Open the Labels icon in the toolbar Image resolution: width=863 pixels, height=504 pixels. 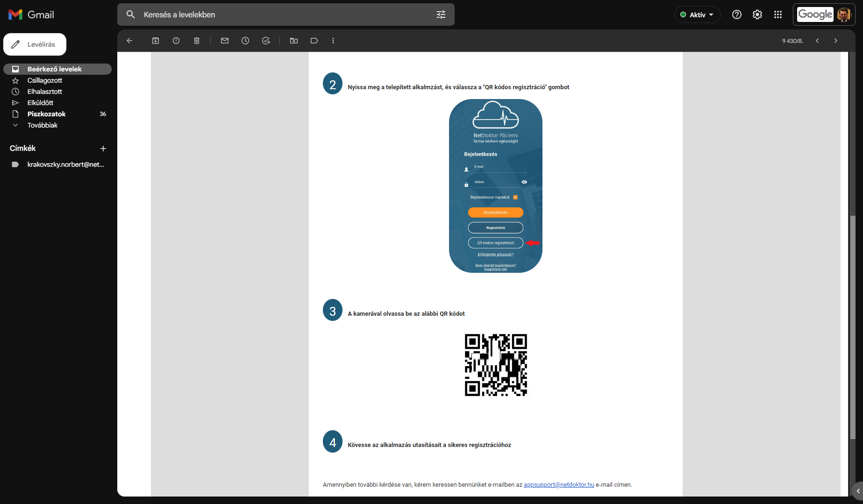tap(314, 41)
